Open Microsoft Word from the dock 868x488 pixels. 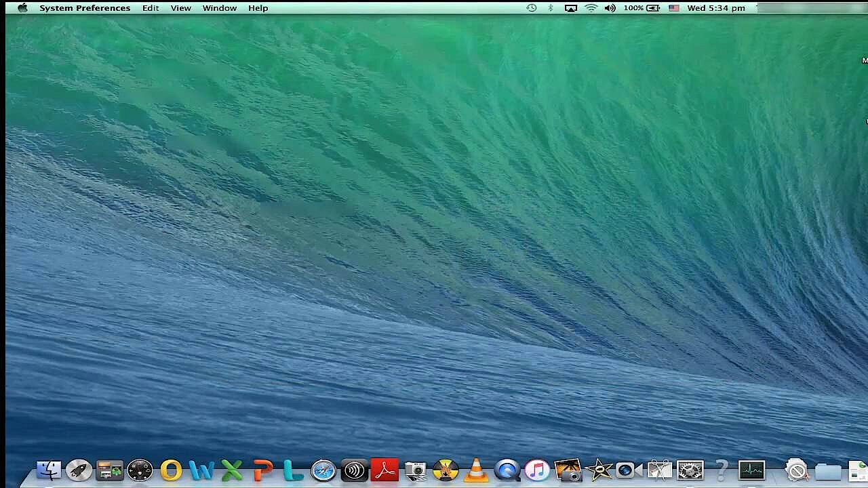tap(201, 470)
